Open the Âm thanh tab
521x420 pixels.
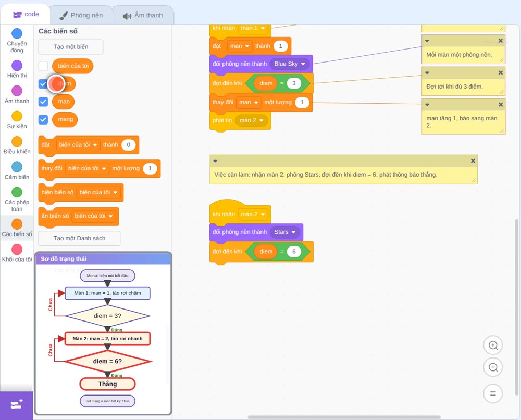coord(143,15)
